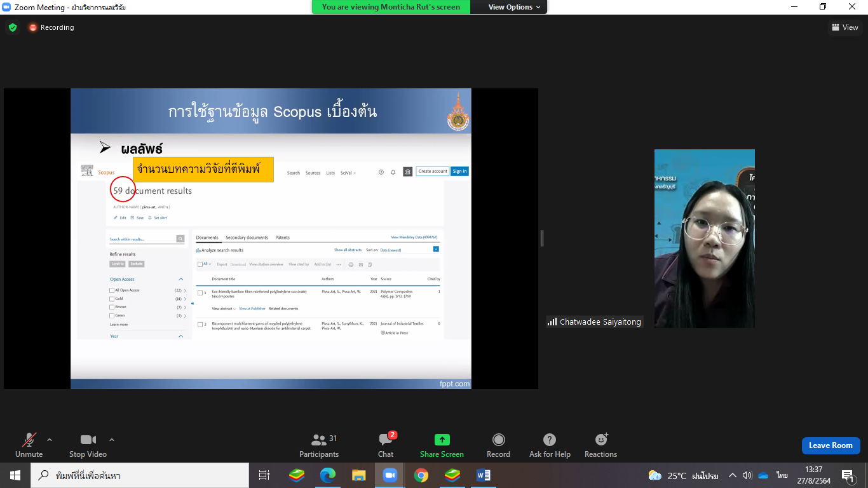Start recording with the Record icon
The height and width of the screenshot is (488, 868).
[x=499, y=440]
